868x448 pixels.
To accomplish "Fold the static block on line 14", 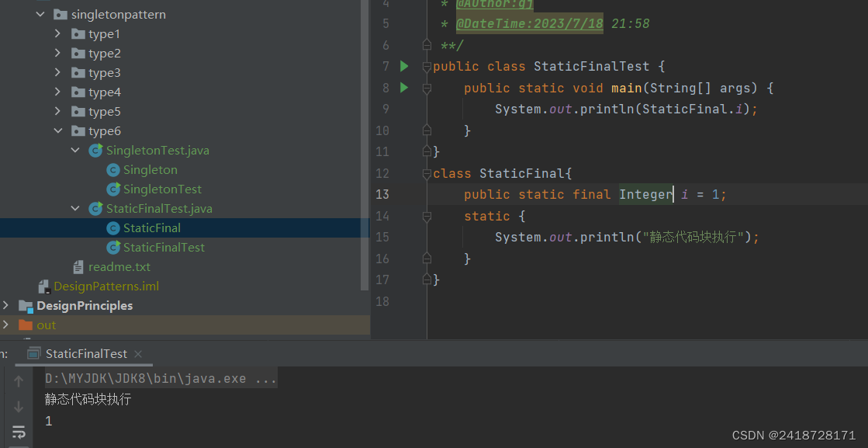I will click(426, 216).
